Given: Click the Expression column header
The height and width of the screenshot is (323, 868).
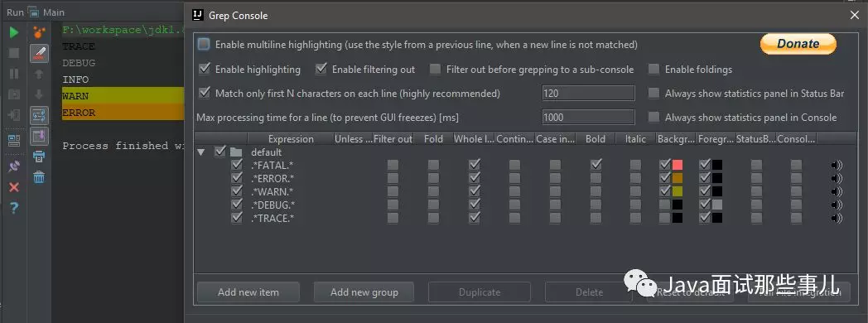Looking at the screenshot, I should 291,139.
